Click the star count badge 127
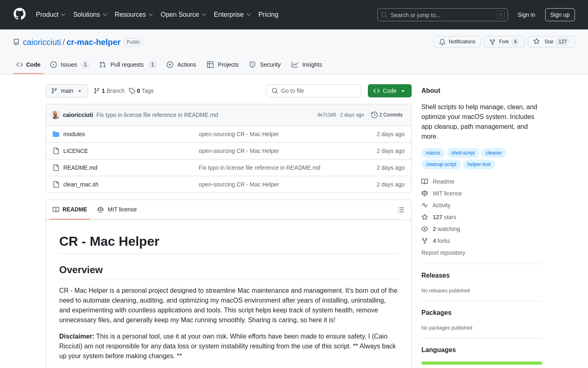This screenshot has height=368, width=588. coord(563,42)
